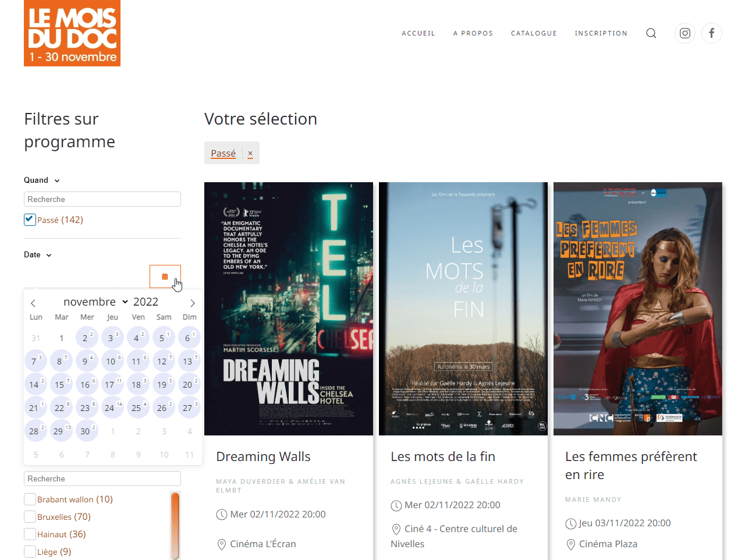Viewport: 745px width, 560px height.
Task: Collapse the Date filter section
Action: pos(38,255)
